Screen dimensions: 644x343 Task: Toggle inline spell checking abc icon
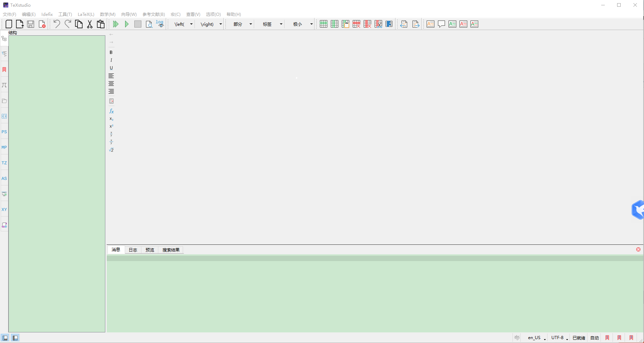click(517, 337)
